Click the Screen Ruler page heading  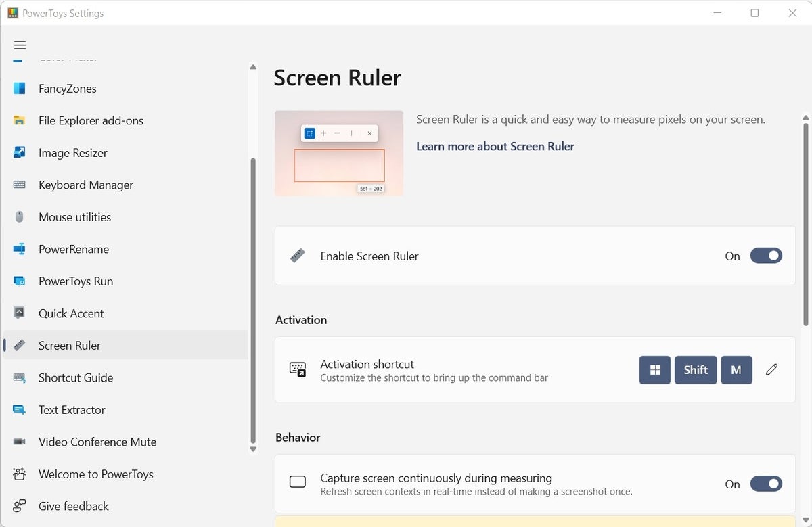[x=337, y=78]
